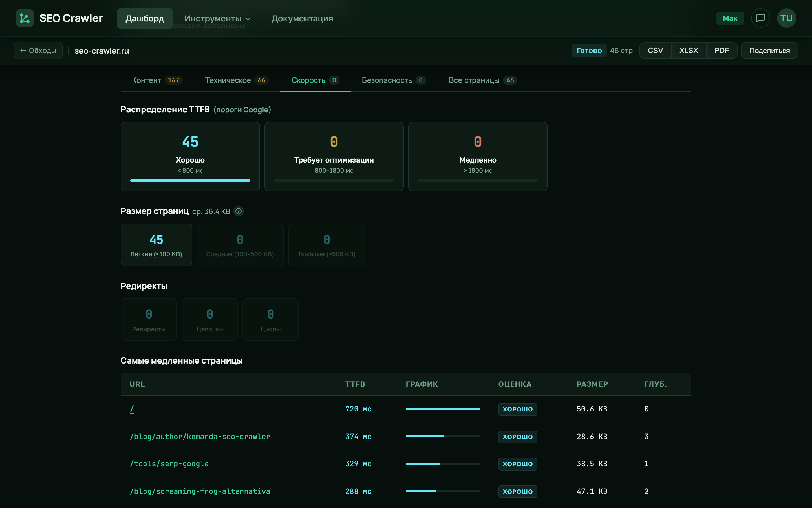The image size is (812, 508).
Task: Click the 46 стр page count
Action: pos(621,51)
